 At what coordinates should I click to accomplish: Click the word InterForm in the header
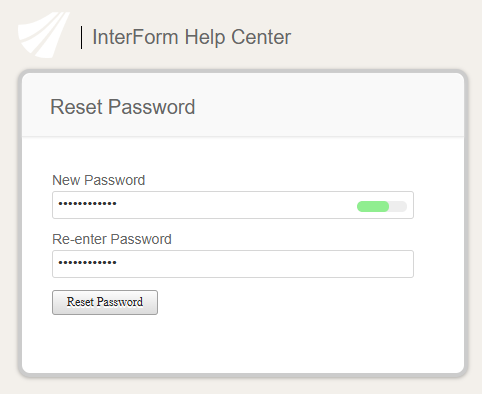point(135,37)
